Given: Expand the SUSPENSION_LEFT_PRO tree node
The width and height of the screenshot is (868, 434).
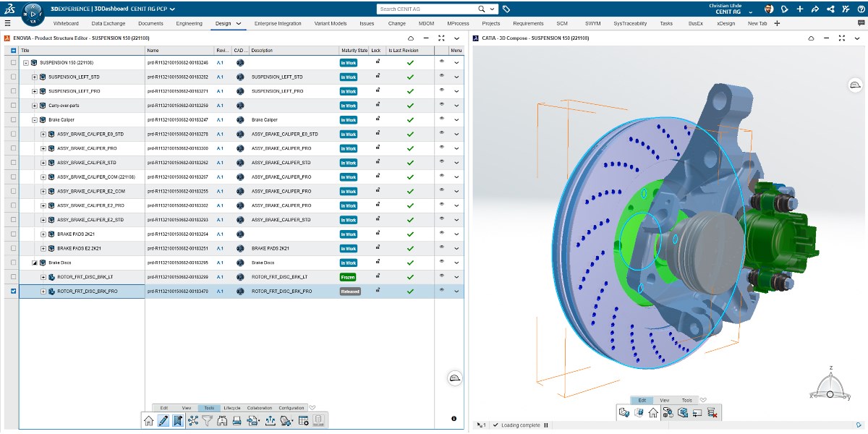Looking at the screenshot, I should [x=35, y=91].
